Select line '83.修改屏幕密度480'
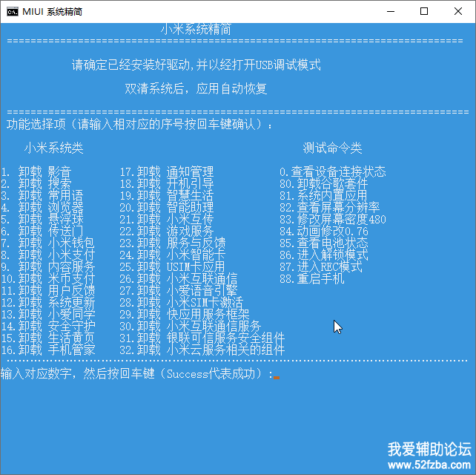 (x=333, y=220)
